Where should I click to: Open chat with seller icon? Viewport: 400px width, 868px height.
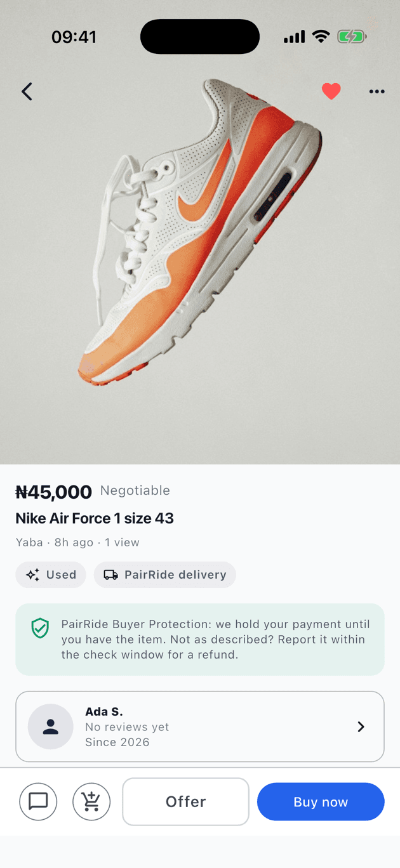pyautogui.click(x=38, y=801)
